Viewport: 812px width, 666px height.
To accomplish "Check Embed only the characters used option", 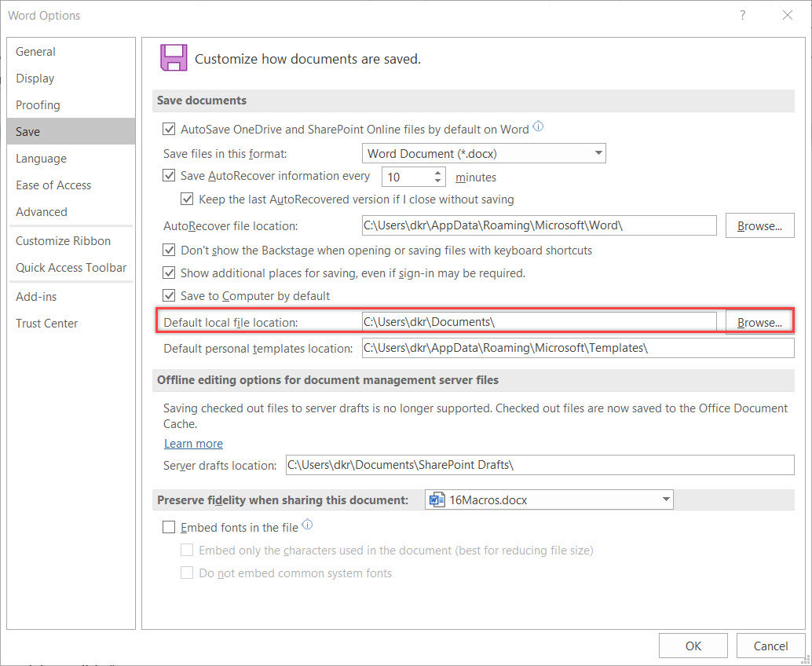I will [187, 550].
